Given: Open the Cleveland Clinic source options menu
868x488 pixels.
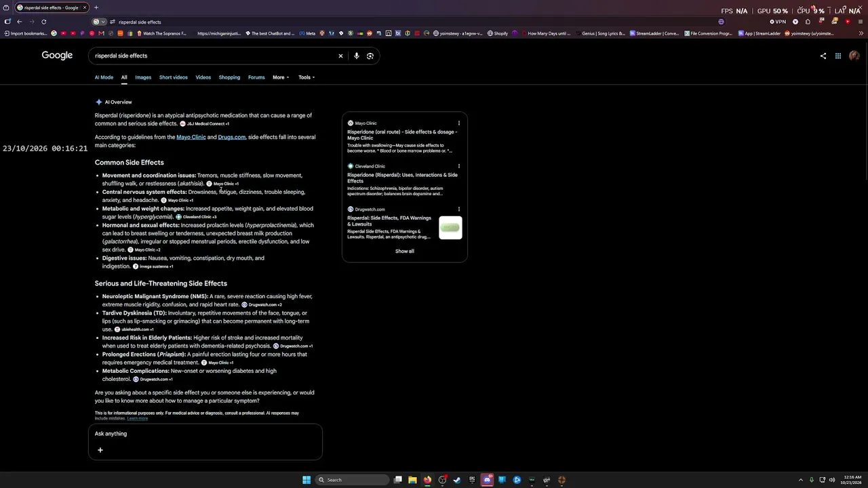Looking at the screenshot, I should (x=459, y=166).
